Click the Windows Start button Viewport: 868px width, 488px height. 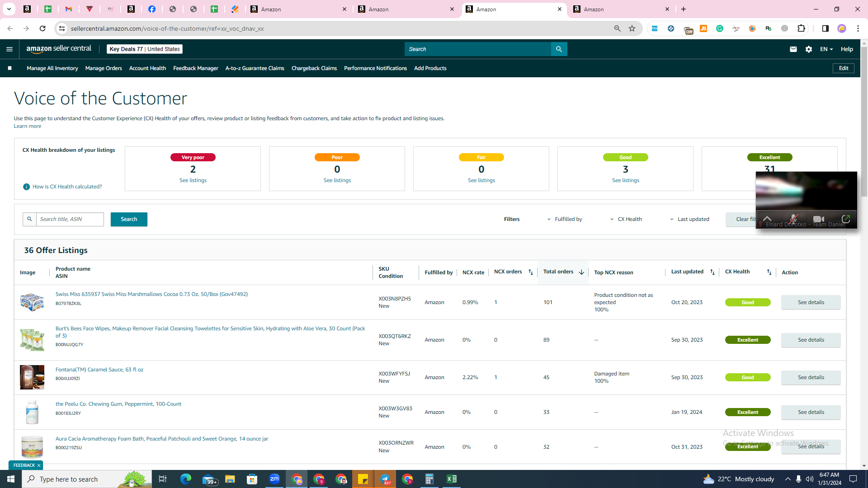pyautogui.click(x=11, y=479)
